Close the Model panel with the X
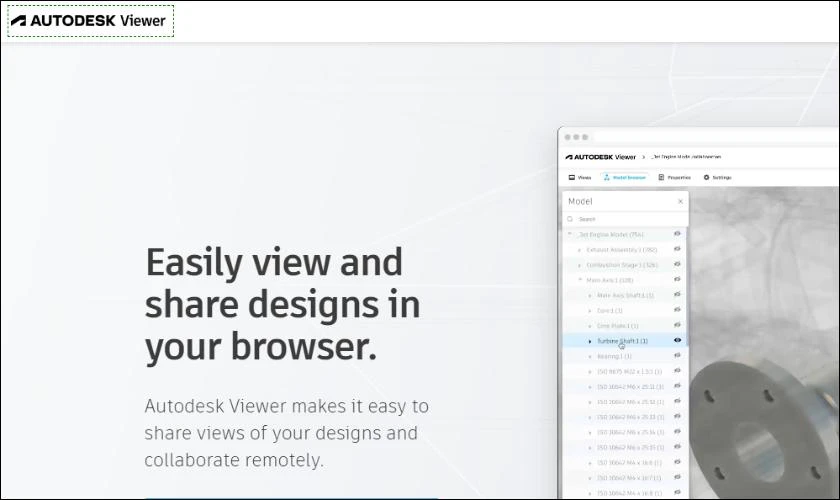Image resolution: width=840 pixels, height=500 pixels. point(680,202)
